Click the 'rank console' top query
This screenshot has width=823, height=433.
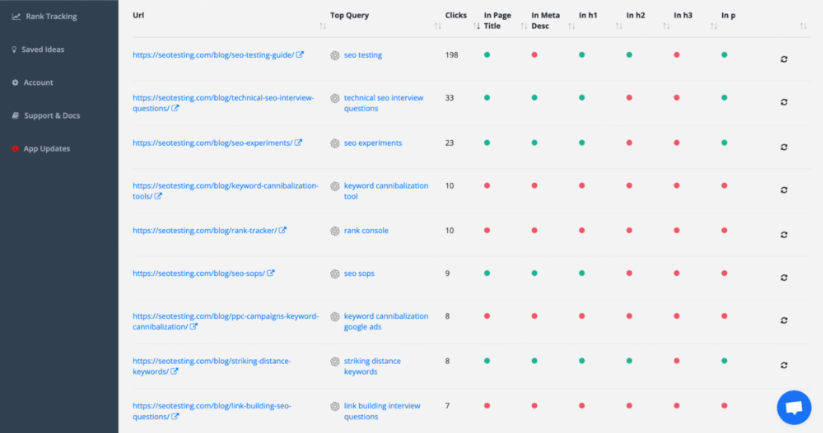[x=366, y=230]
